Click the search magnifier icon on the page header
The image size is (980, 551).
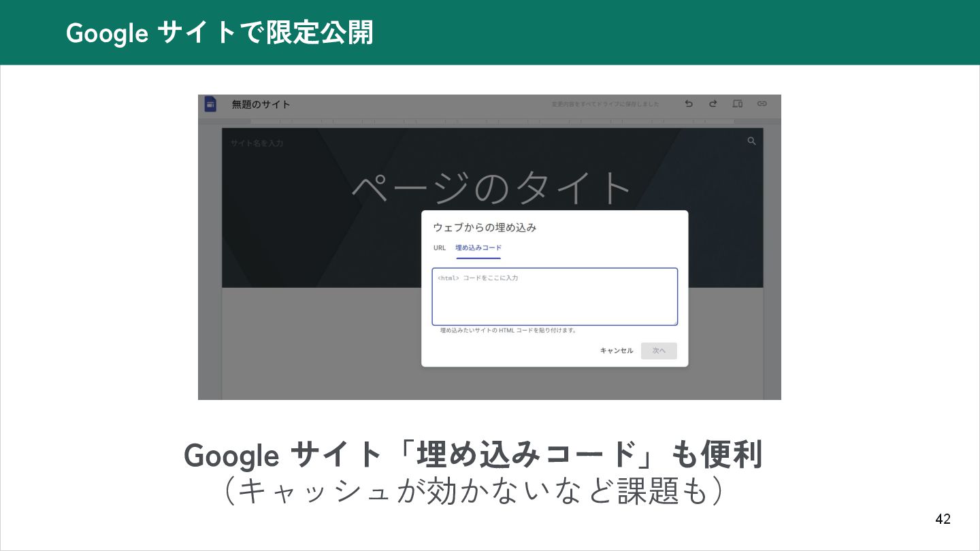pos(752,141)
